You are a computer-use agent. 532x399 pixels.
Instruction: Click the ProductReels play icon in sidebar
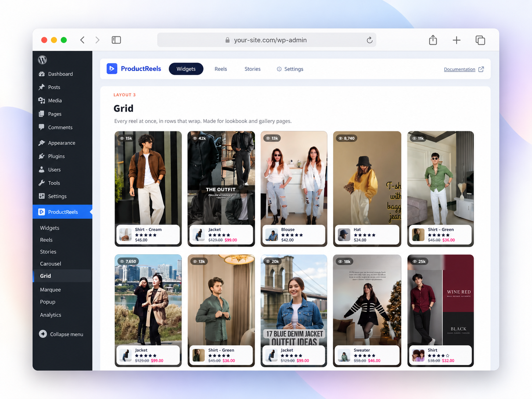[x=42, y=212]
